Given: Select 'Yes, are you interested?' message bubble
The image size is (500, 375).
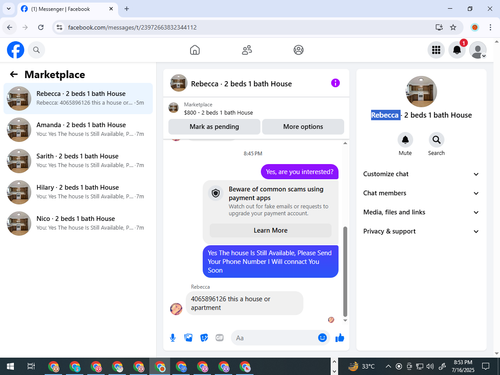Looking at the screenshot, I should coord(299,172).
